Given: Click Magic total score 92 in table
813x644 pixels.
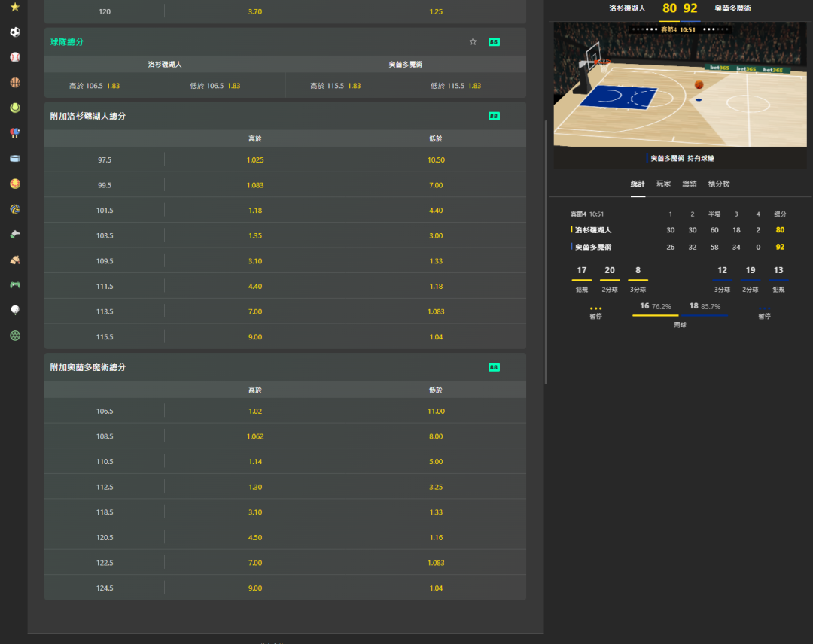Looking at the screenshot, I should point(780,247).
